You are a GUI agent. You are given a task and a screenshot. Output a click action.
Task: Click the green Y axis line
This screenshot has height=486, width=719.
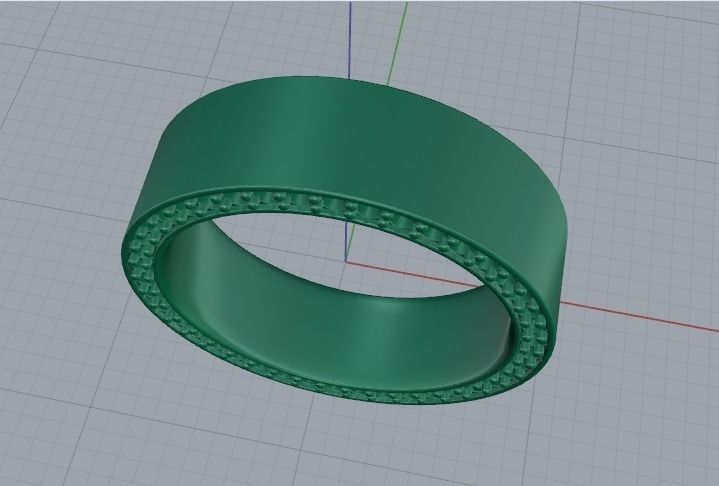[x=397, y=44]
